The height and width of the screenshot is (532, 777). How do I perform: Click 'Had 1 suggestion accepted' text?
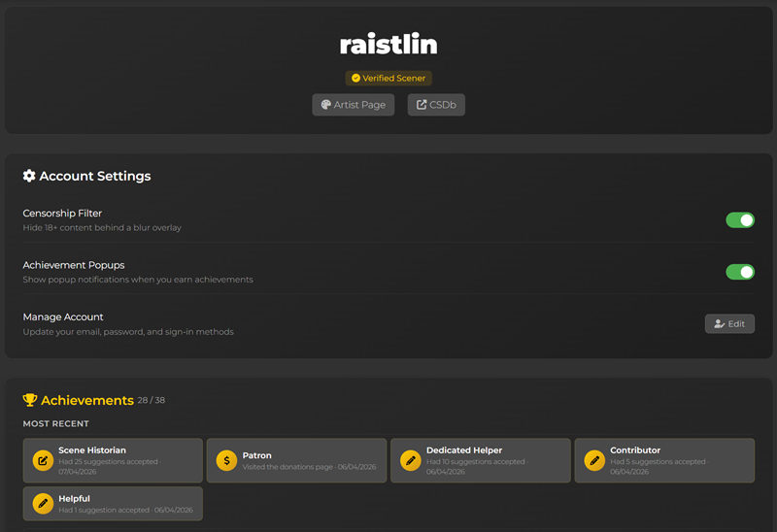pyautogui.click(x=104, y=510)
